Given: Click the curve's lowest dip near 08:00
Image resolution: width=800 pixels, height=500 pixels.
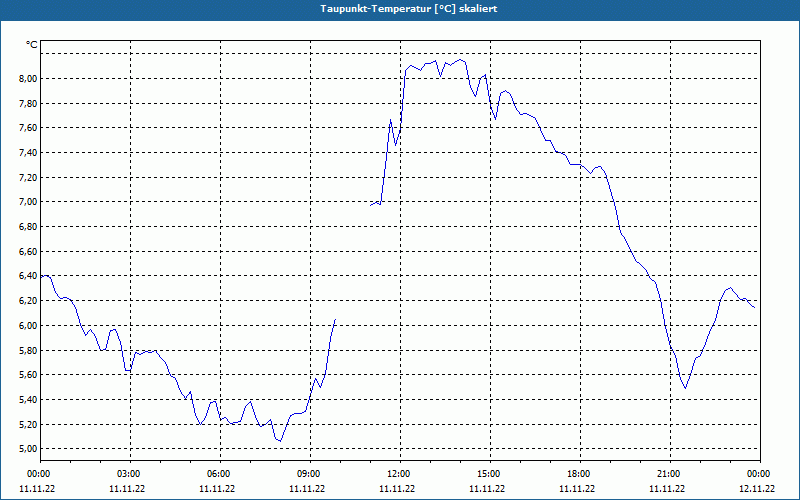Looking at the screenshot, I should click(280, 441).
